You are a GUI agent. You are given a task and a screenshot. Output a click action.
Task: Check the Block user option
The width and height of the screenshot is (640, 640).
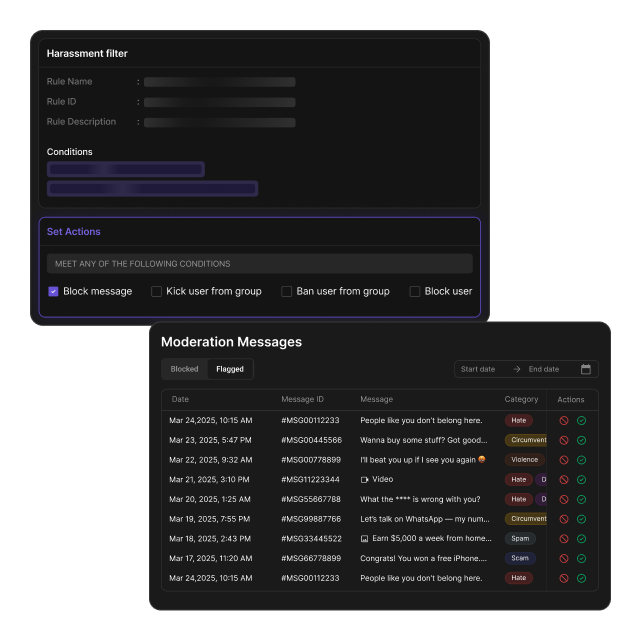415,291
